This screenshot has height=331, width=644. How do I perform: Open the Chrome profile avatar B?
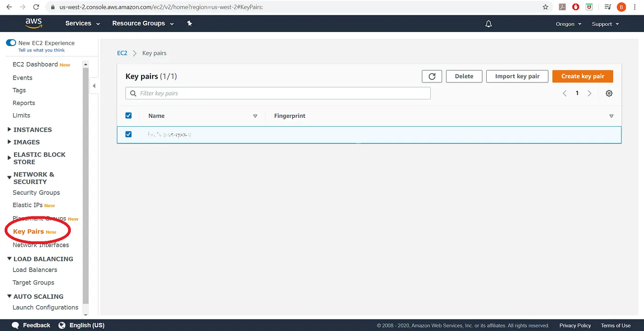621,7
